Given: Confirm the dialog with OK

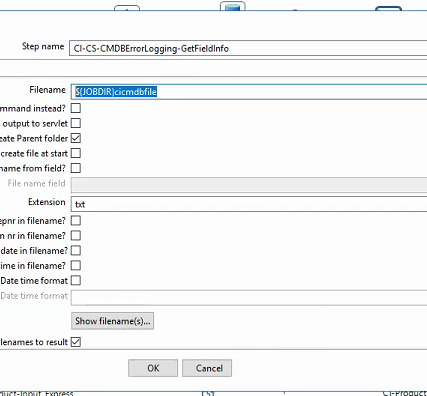Looking at the screenshot, I should point(153,368).
